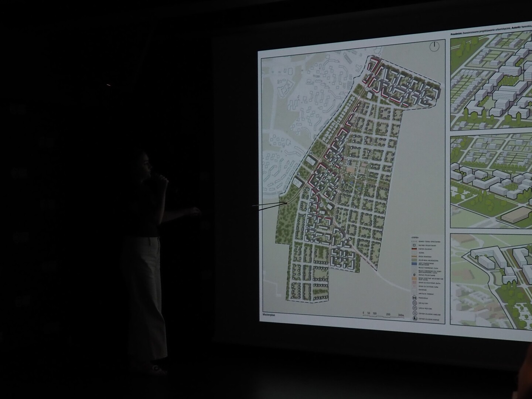This screenshot has height=399, width=532.
Task: Click the red legend color swatch
Action: click(415, 250)
